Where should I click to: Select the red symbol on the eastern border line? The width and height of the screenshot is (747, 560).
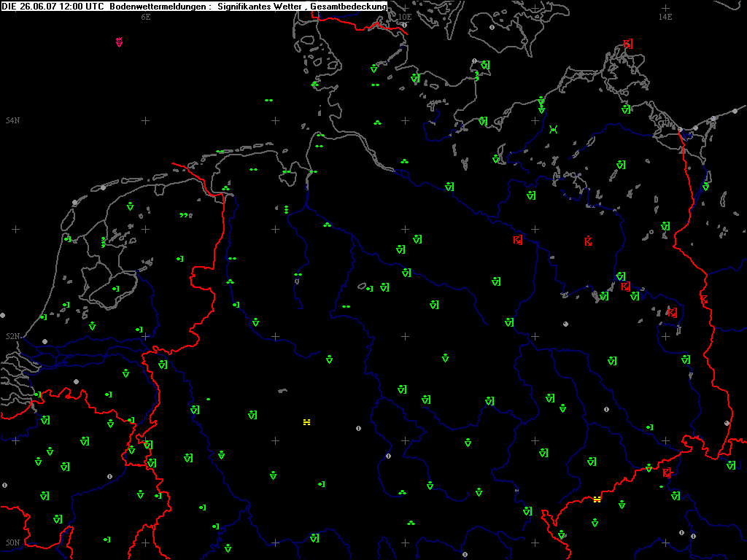[704, 299]
